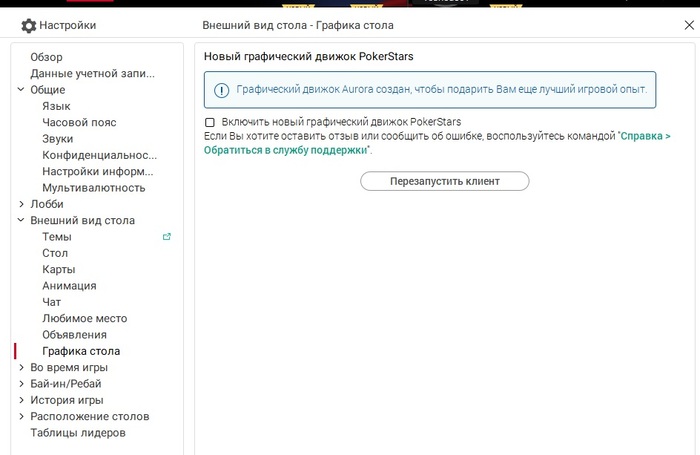Click the Расположение столов label
The image size is (700, 455).
coord(90,416)
